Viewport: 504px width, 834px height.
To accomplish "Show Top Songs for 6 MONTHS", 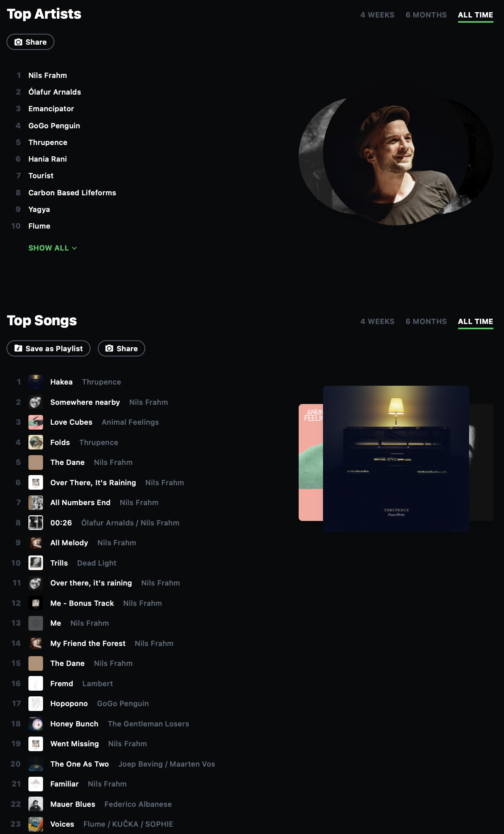I will [x=426, y=322].
